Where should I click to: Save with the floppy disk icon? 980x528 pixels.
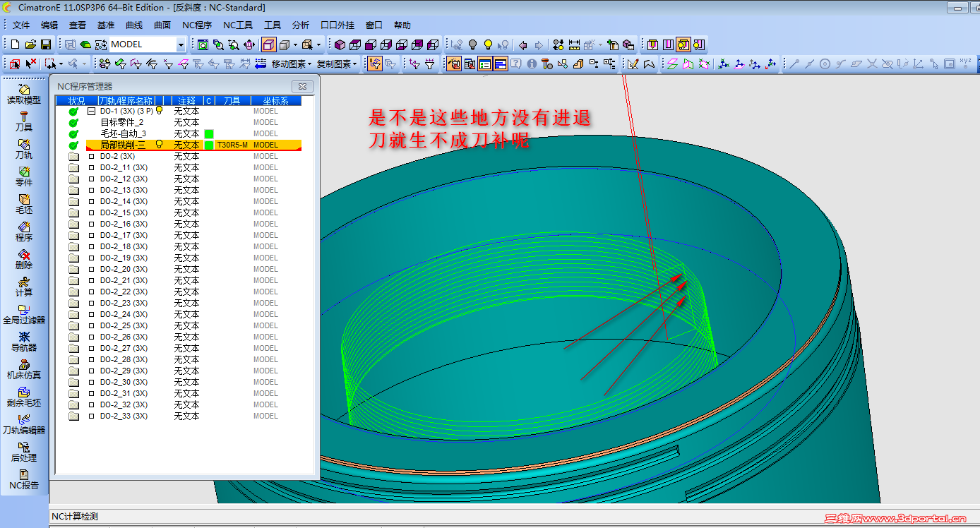click(x=46, y=44)
